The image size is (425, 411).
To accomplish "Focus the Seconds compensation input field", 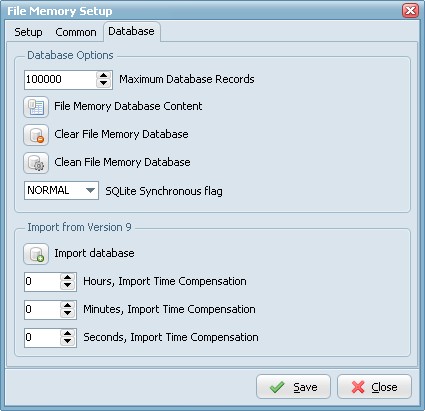I will tap(43, 338).
